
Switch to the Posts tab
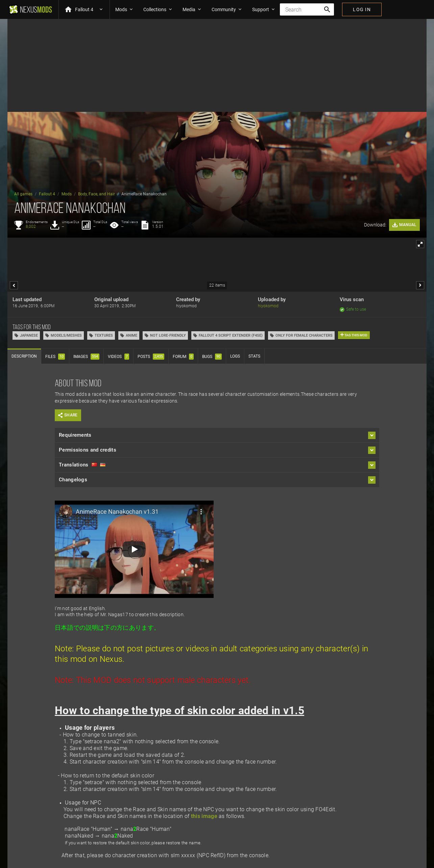151,356
